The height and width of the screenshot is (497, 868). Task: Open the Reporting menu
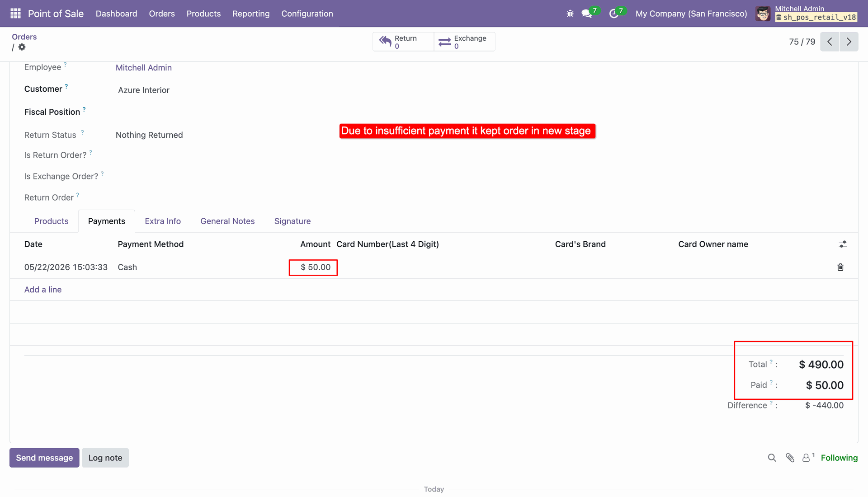pyautogui.click(x=251, y=14)
